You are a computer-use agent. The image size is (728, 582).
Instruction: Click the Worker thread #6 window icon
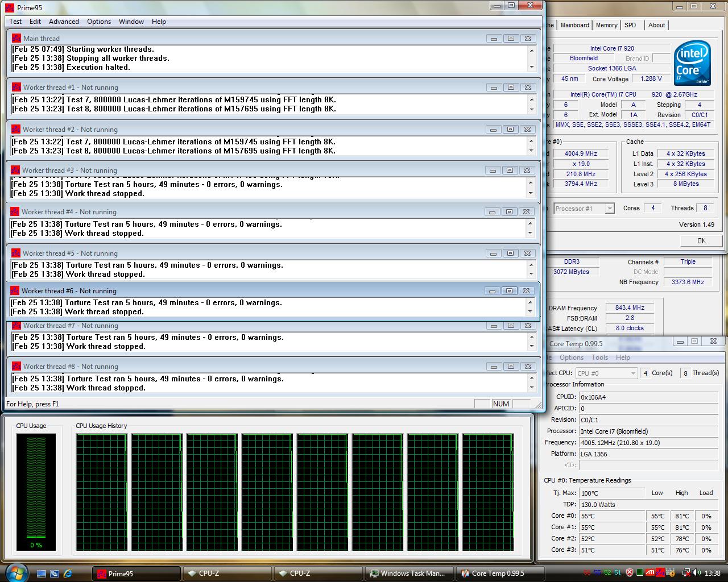pos(15,290)
